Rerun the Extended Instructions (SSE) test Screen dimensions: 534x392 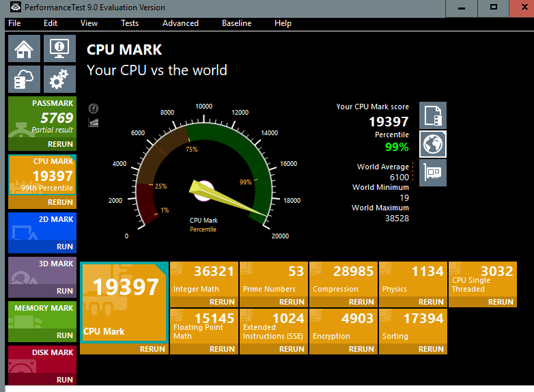pyautogui.click(x=274, y=349)
